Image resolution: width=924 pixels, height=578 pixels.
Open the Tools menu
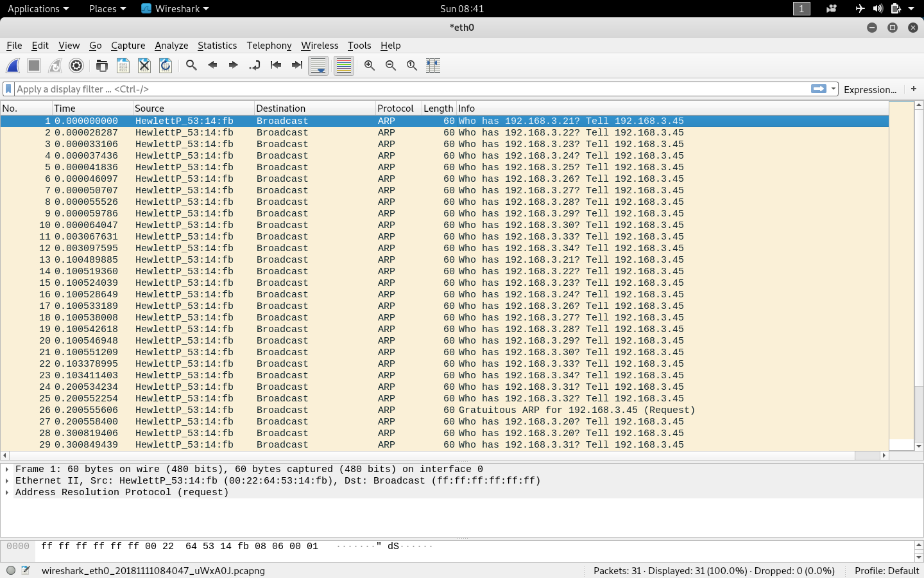(359, 46)
